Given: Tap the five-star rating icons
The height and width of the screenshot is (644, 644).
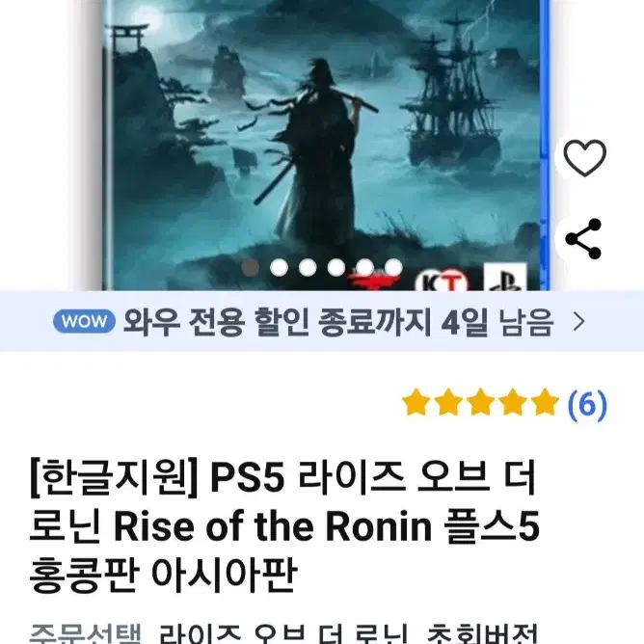Looking at the screenshot, I should point(480,402).
